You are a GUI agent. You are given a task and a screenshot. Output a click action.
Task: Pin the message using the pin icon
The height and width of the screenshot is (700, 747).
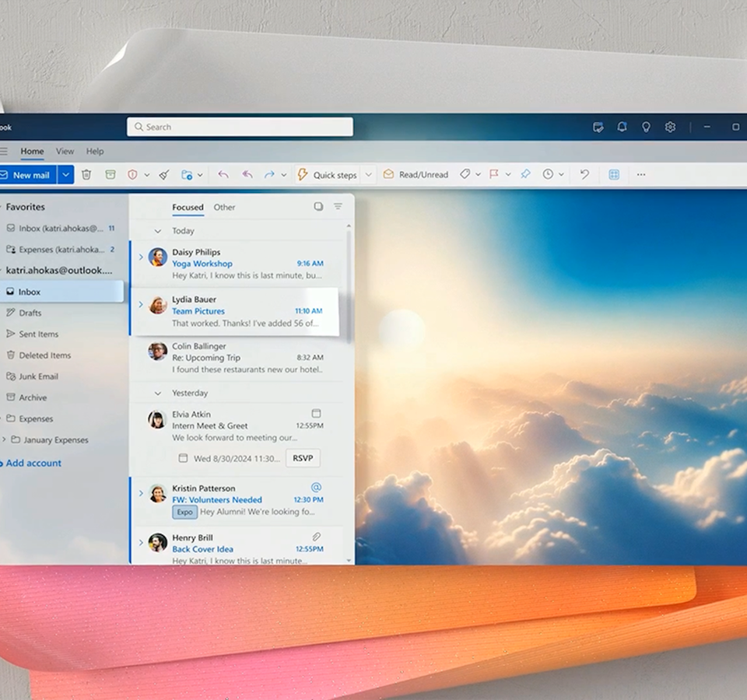pos(525,174)
